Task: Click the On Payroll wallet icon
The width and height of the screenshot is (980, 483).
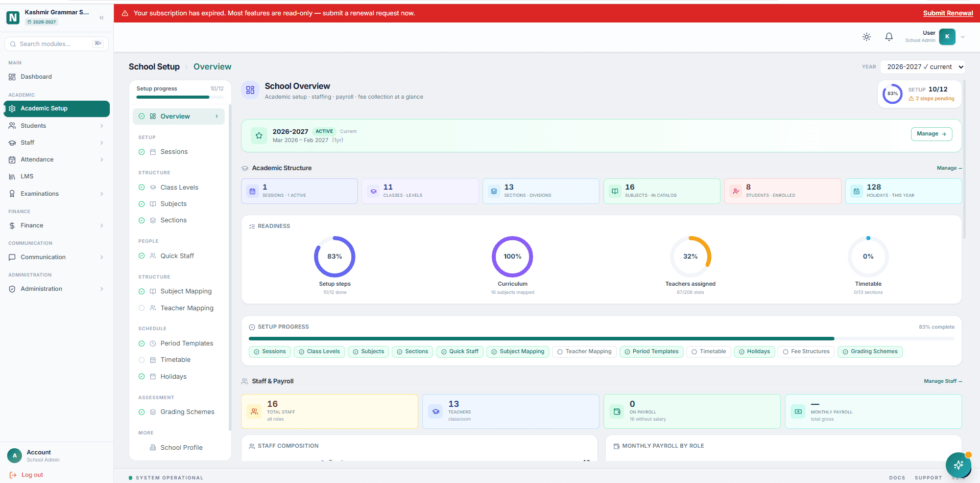Action: tap(617, 411)
